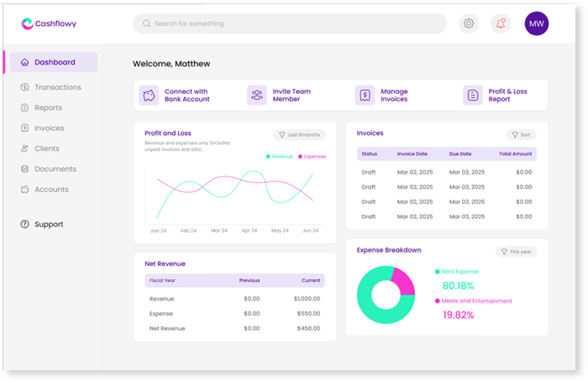Go to Transactions in the sidebar
The height and width of the screenshot is (382, 588).
[57, 87]
